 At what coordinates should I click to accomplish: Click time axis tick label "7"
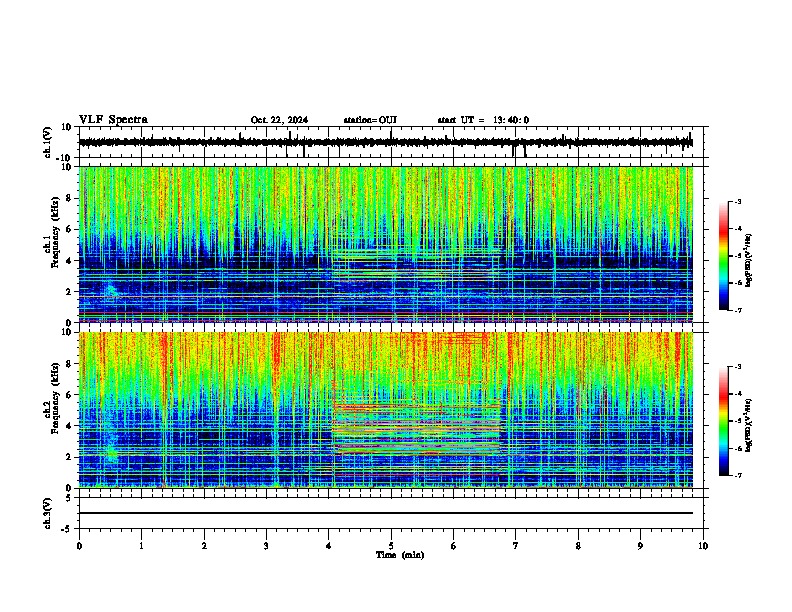[x=516, y=546]
